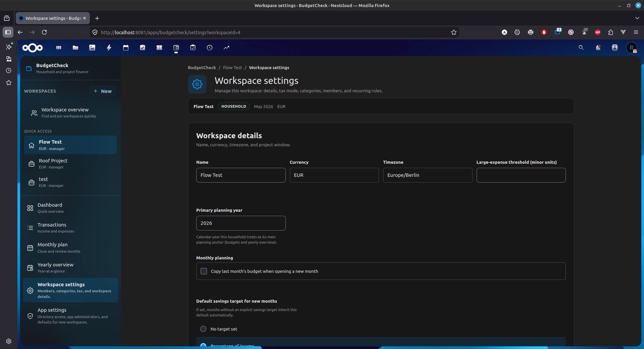This screenshot has width=644, height=349.
Task: Focus the Currency field showing EUR
Action: [334, 175]
